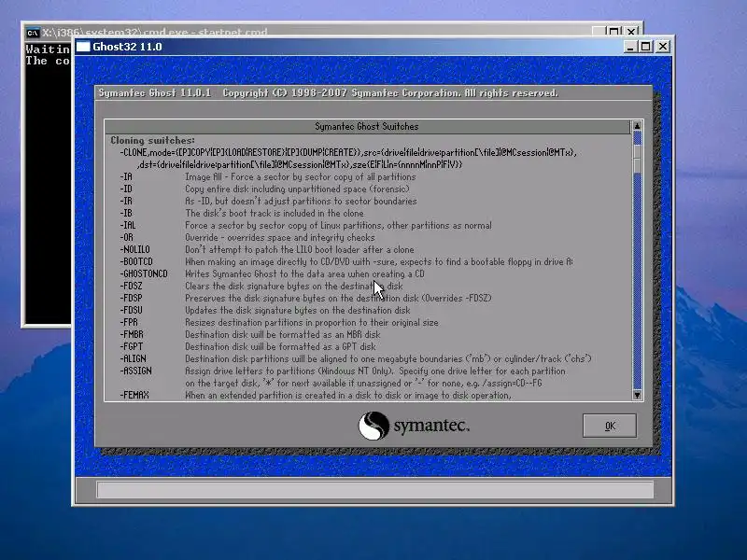Click the scrollbar down arrow in switches list
The width and height of the screenshot is (747, 560).
pos(637,395)
